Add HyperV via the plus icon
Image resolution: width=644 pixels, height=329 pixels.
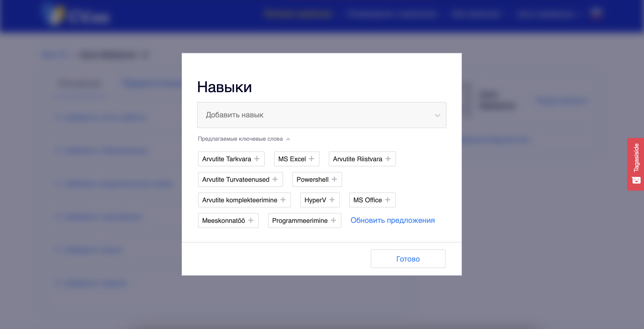pyautogui.click(x=332, y=200)
